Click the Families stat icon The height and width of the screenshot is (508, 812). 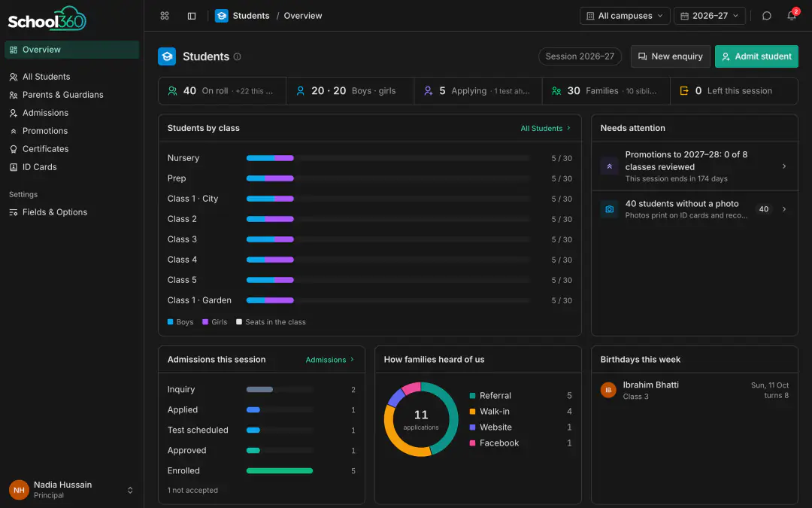point(556,91)
